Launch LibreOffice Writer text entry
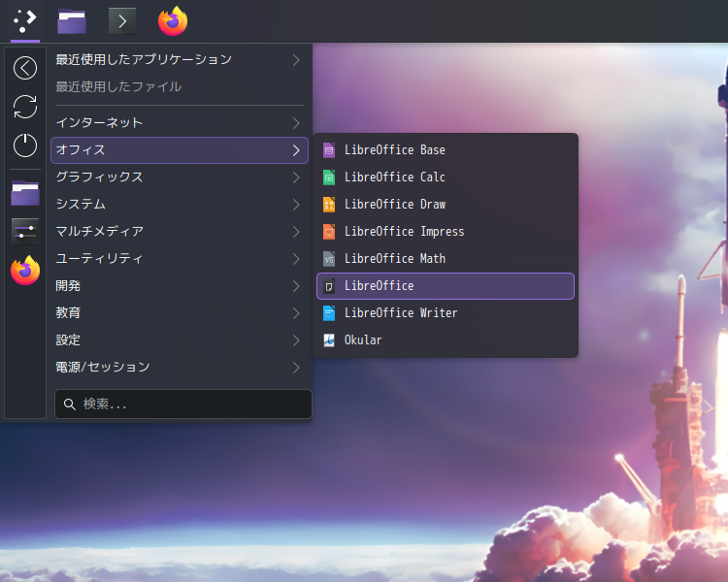Viewport: 728px width, 582px height. click(401, 313)
